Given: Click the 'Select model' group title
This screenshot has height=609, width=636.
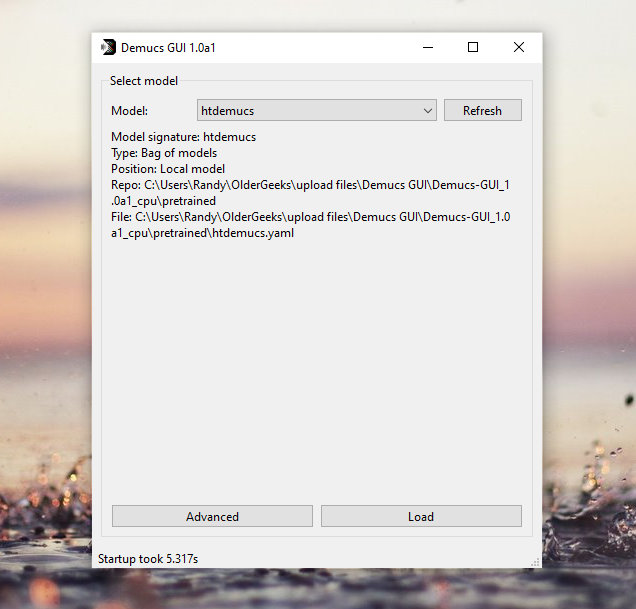Looking at the screenshot, I should coord(144,81).
